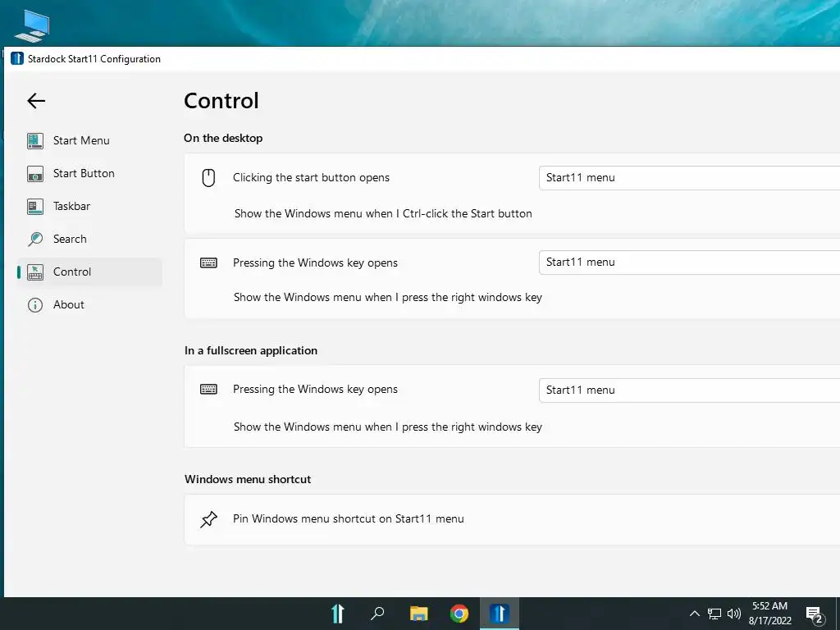
Task: Click keyboard icon in On the desktop section
Action: tap(208, 263)
